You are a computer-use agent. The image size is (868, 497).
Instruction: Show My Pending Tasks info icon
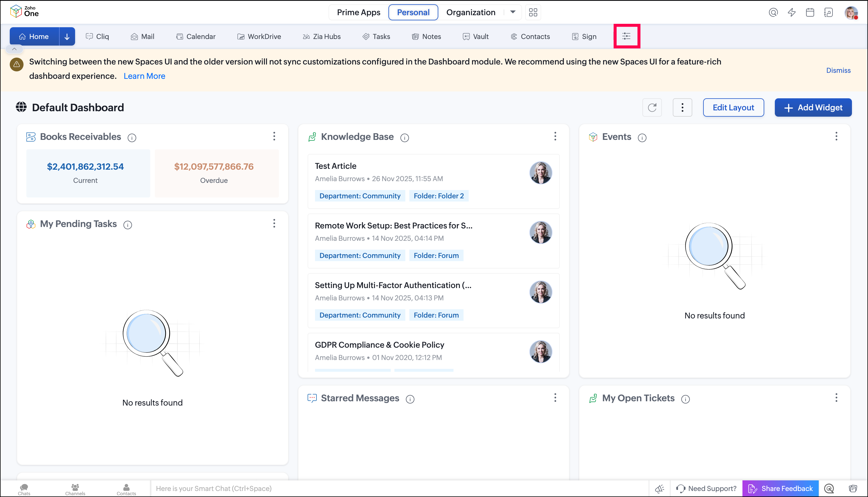(128, 225)
